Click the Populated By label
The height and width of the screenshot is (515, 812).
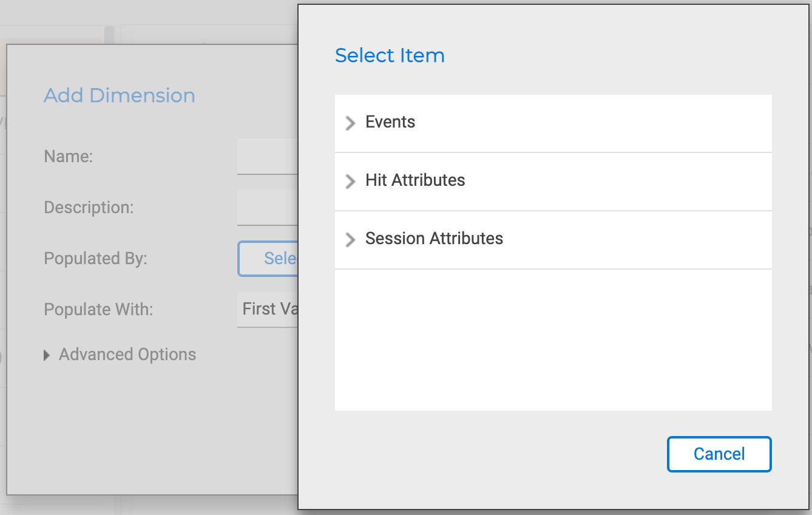coord(95,259)
